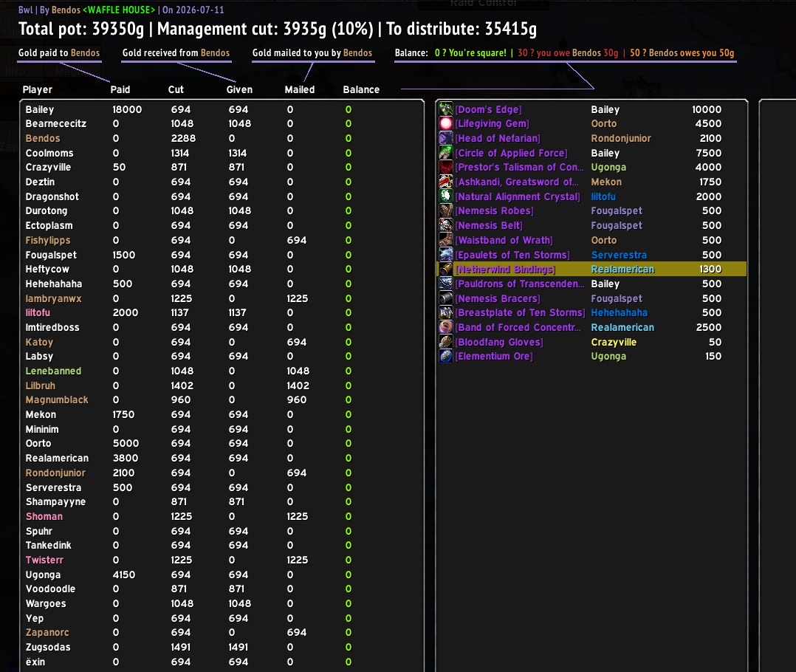Viewport: 796px width, 672px height.
Task: Click buyer Mekon for Ashkandi
Action: pyautogui.click(x=606, y=182)
